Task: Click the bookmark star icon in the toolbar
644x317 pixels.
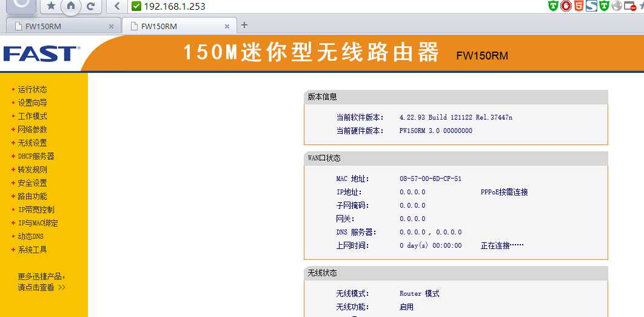Action: [51, 5]
